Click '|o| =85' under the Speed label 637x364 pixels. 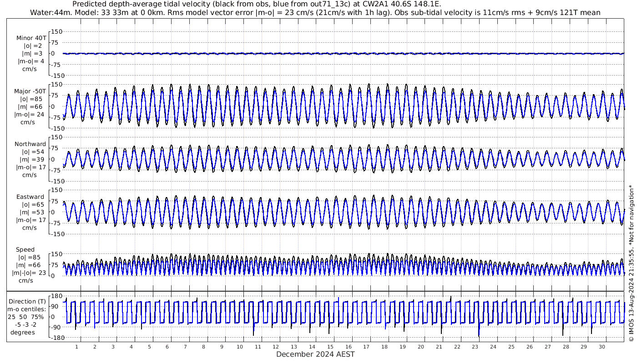[30, 258]
